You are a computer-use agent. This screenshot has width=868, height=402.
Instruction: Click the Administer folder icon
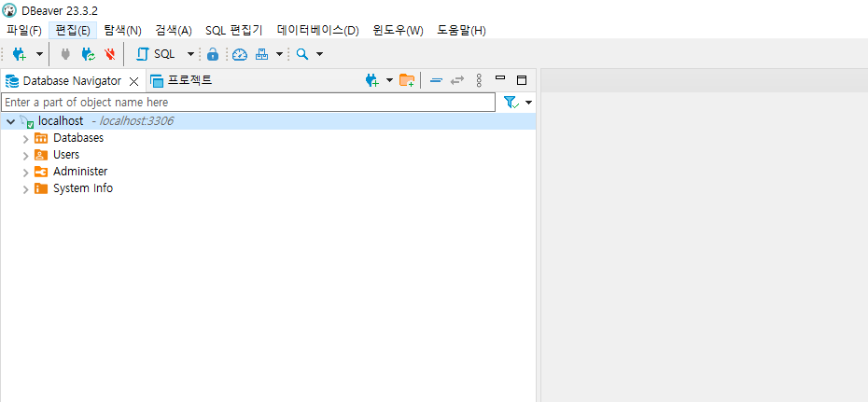coord(41,172)
